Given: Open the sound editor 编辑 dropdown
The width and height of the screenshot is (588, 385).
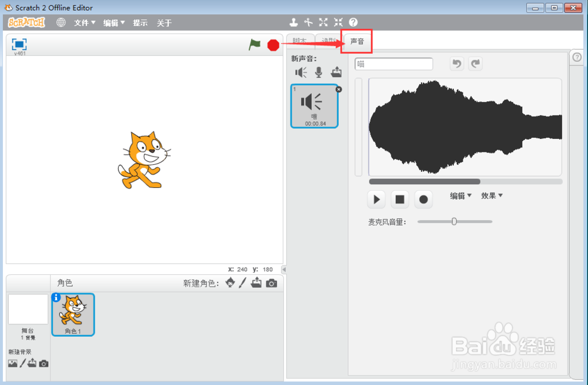Looking at the screenshot, I should pos(460,195).
